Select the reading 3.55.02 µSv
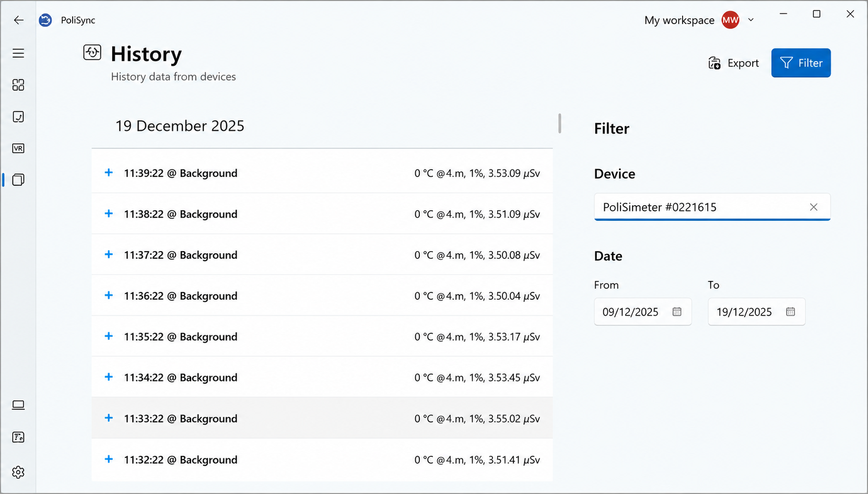The width and height of the screenshot is (868, 494). point(514,419)
